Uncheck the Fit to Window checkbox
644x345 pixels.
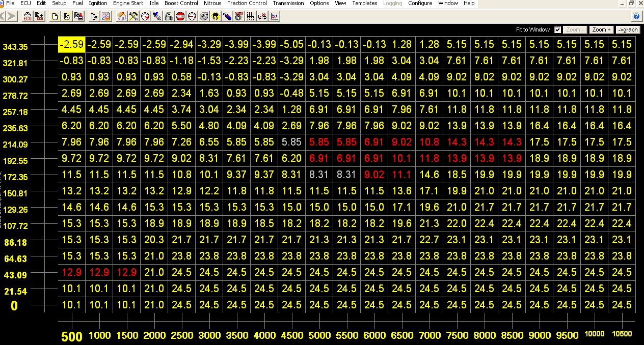pos(558,30)
